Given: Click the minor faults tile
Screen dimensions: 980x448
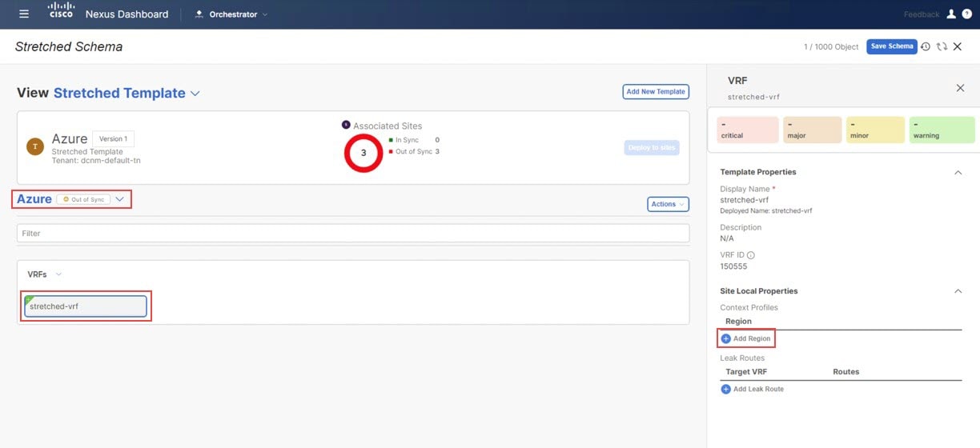Looking at the screenshot, I should [875, 130].
